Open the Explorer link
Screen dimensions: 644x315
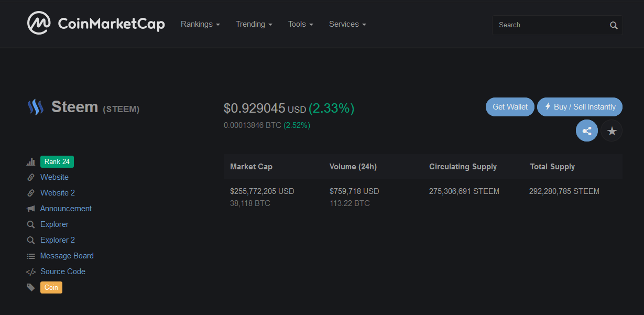54,224
